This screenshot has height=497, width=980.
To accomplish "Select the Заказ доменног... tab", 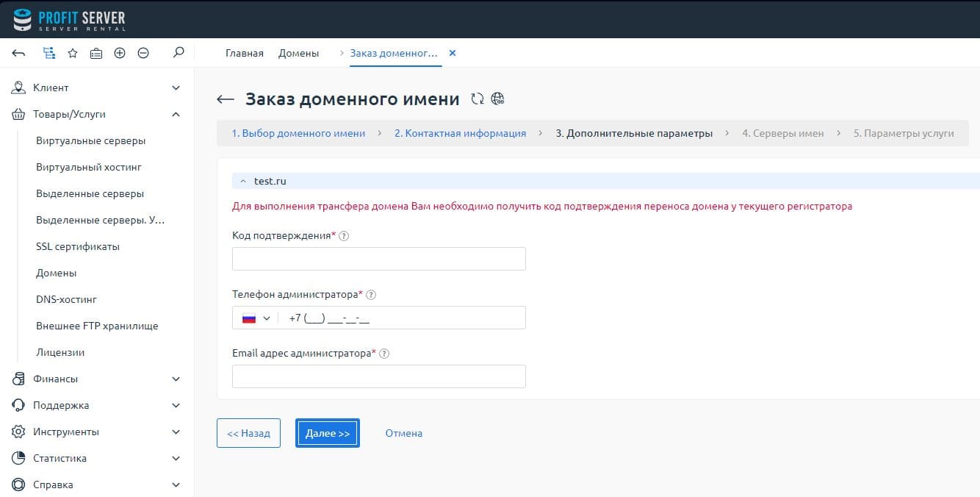I will pos(394,53).
